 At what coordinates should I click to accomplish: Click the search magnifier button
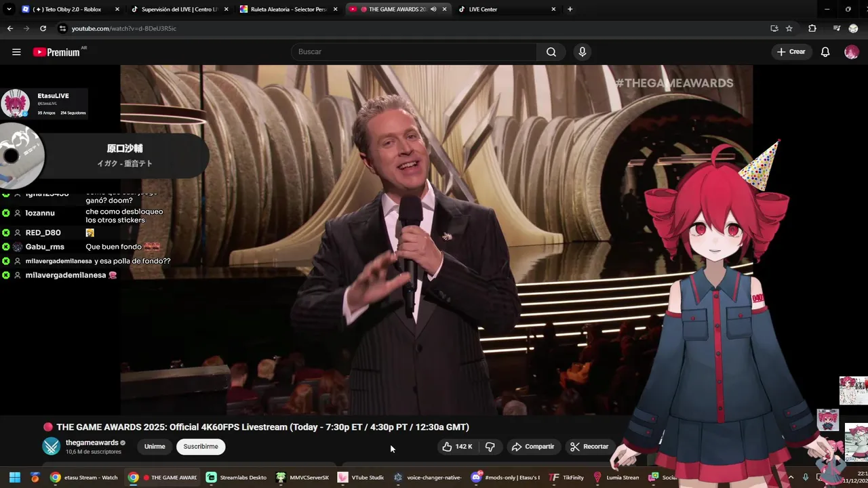pyautogui.click(x=551, y=52)
